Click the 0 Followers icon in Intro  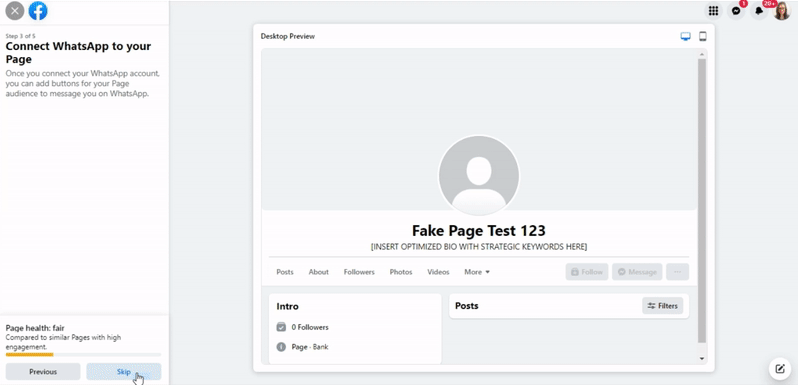point(281,327)
